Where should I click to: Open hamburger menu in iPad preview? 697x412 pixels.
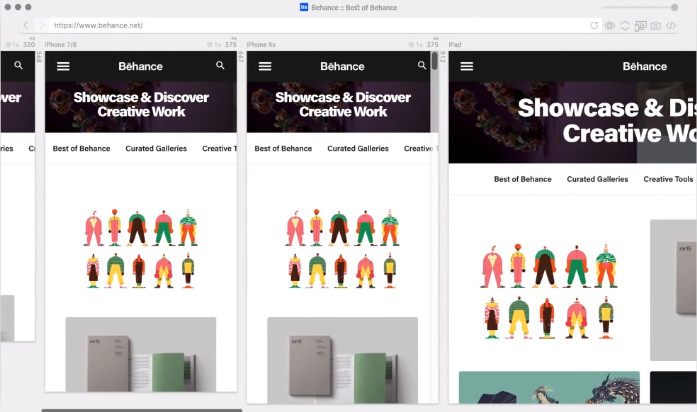coord(467,66)
